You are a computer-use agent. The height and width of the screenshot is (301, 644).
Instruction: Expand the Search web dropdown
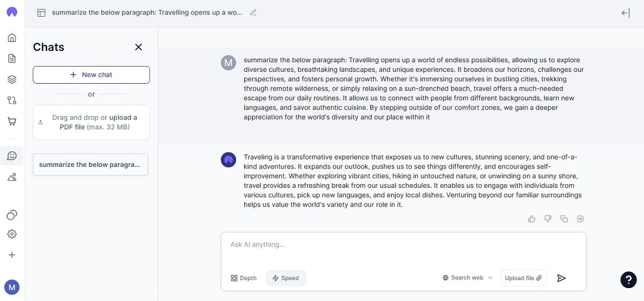click(x=467, y=278)
